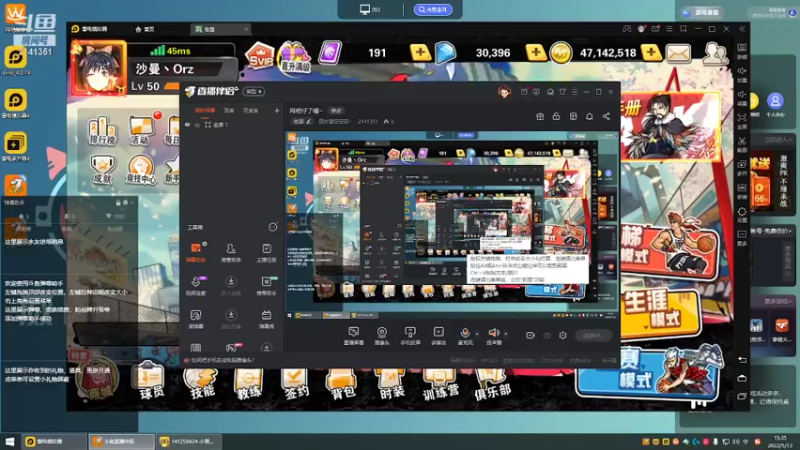Expand microphone volume arrow
This screenshot has height=450, width=800.
coord(477,334)
